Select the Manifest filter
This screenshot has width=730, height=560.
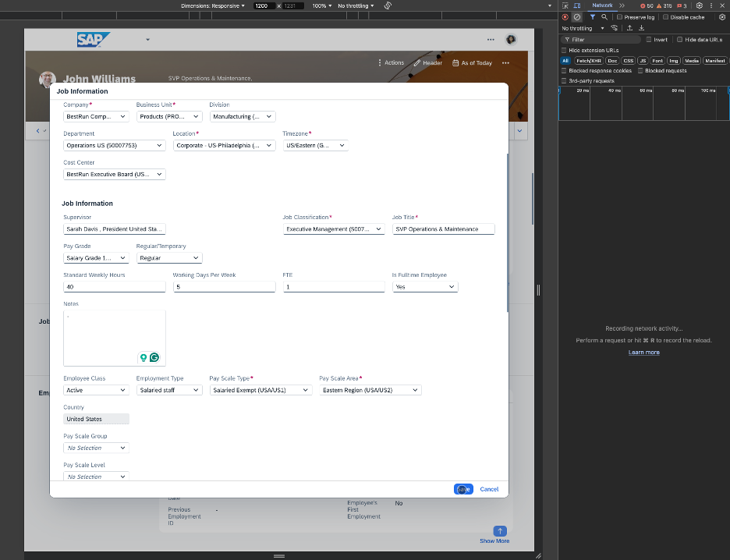[x=714, y=61]
